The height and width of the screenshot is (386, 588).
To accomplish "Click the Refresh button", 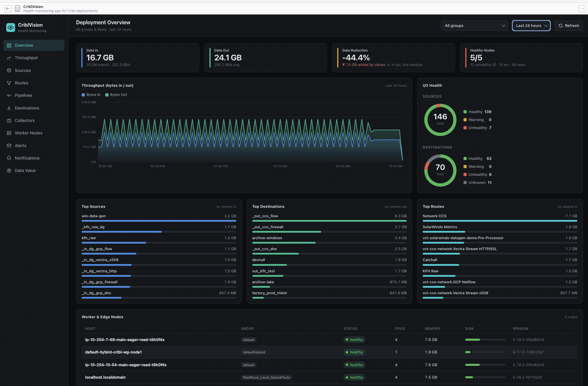I will (569, 26).
